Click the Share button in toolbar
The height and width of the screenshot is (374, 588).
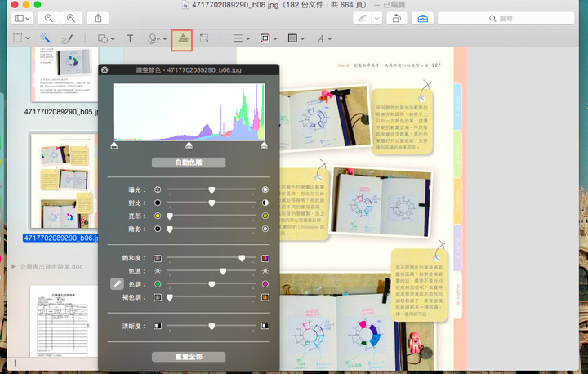point(97,18)
